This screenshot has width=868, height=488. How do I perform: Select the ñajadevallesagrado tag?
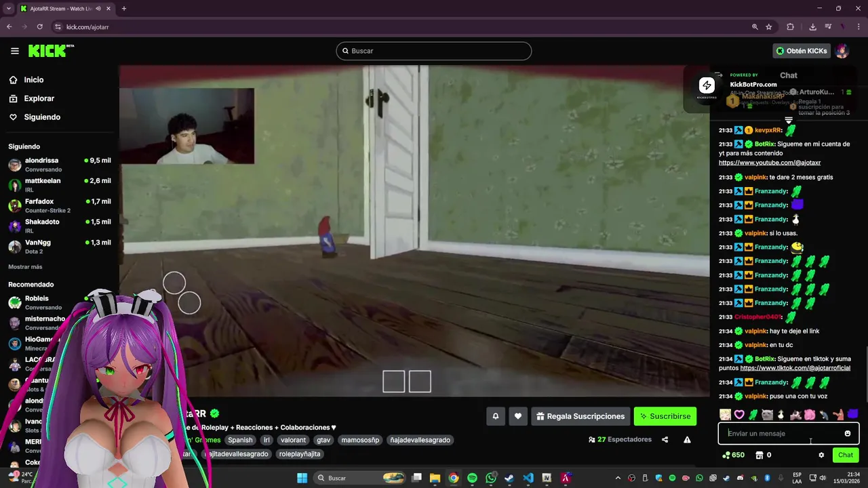[420, 440]
